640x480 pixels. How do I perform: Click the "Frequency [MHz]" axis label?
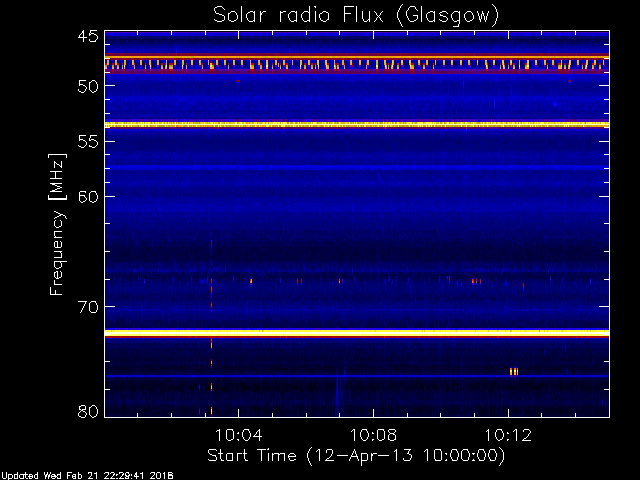tap(57, 224)
